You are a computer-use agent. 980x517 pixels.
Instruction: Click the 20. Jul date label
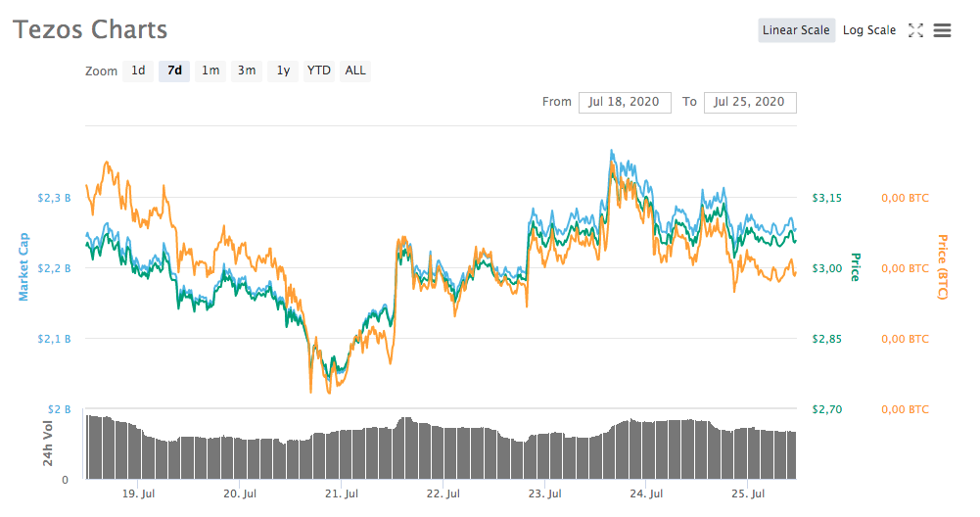click(x=240, y=493)
